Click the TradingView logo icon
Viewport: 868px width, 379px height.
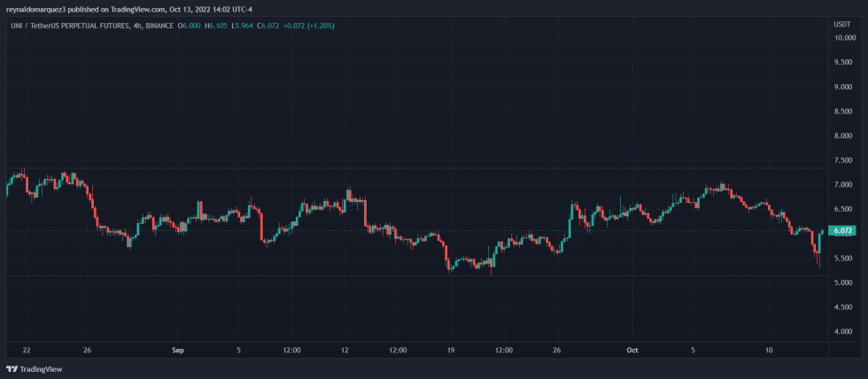point(12,368)
